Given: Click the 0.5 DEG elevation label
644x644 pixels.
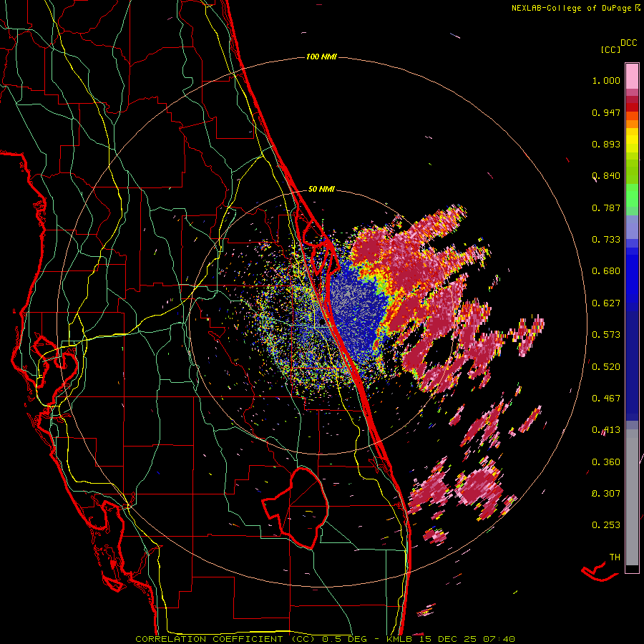Looking at the screenshot, I should tap(344, 639).
